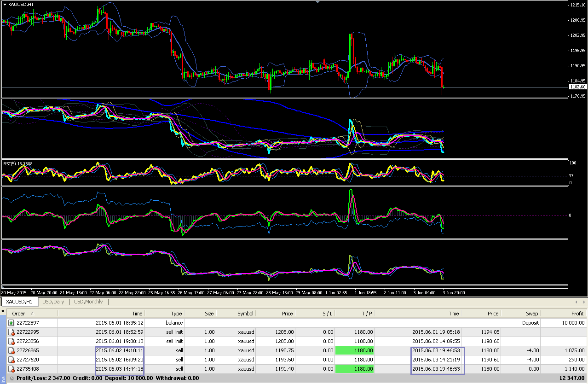Select order number 22723056
Image resolution: width=588 pixels, height=384 pixels.
28,341
